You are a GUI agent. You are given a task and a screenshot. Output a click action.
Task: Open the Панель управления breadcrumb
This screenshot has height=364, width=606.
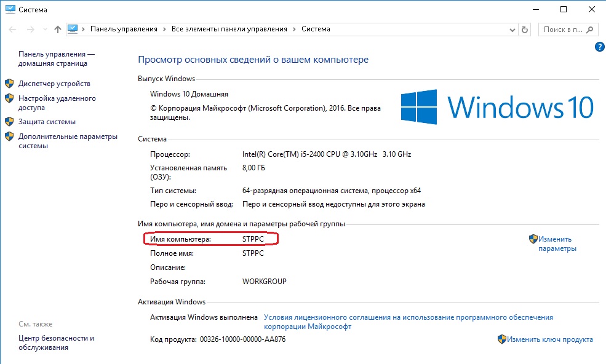click(124, 29)
